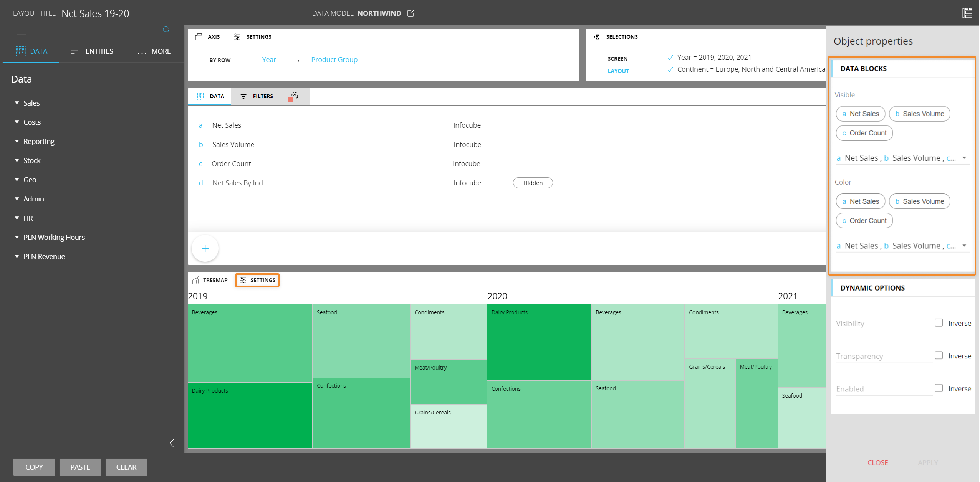The width and height of the screenshot is (980, 482).
Task: Click the gear icon next to FILTERS
Action: pyautogui.click(x=295, y=96)
